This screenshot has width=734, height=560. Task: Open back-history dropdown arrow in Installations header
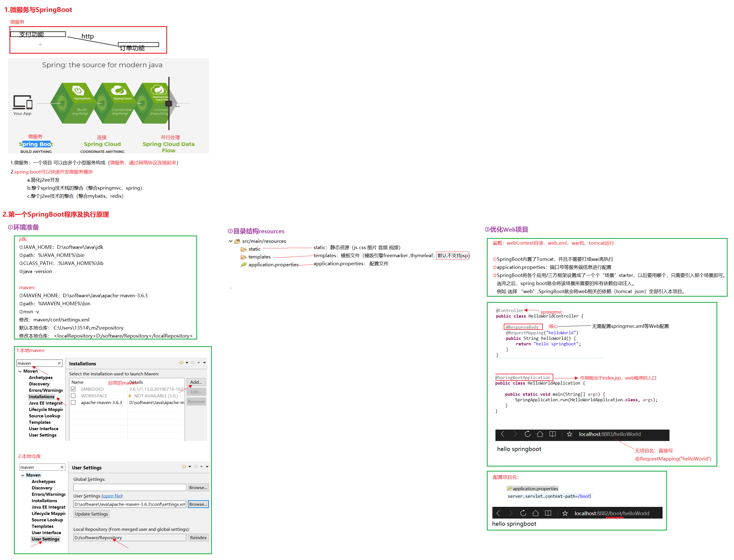[187, 363]
